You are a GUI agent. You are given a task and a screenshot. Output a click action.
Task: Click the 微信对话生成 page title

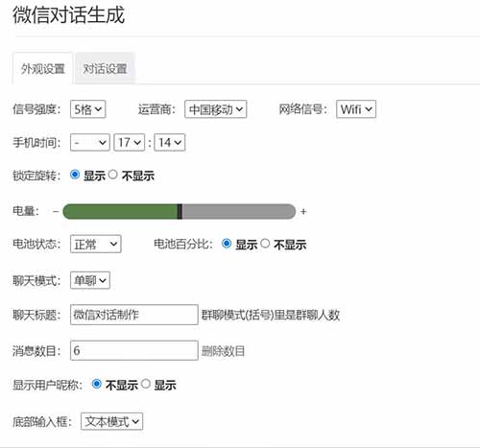pyautogui.click(x=68, y=14)
